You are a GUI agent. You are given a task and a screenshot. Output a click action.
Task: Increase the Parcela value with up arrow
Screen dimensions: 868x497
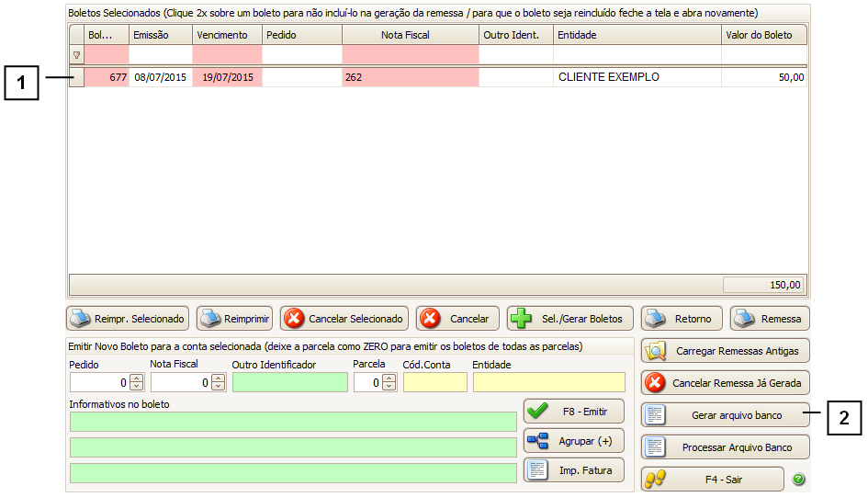point(389,378)
